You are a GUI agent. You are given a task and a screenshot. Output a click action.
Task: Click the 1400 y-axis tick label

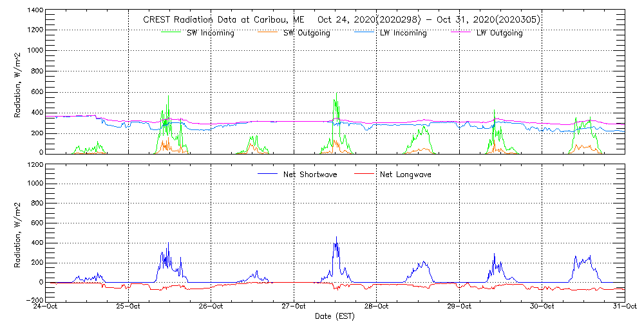pyautogui.click(x=35, y=12)
